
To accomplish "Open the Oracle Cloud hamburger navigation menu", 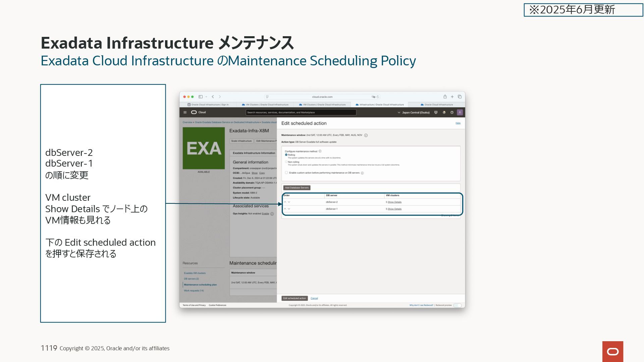I will click(x=185, y=112).
